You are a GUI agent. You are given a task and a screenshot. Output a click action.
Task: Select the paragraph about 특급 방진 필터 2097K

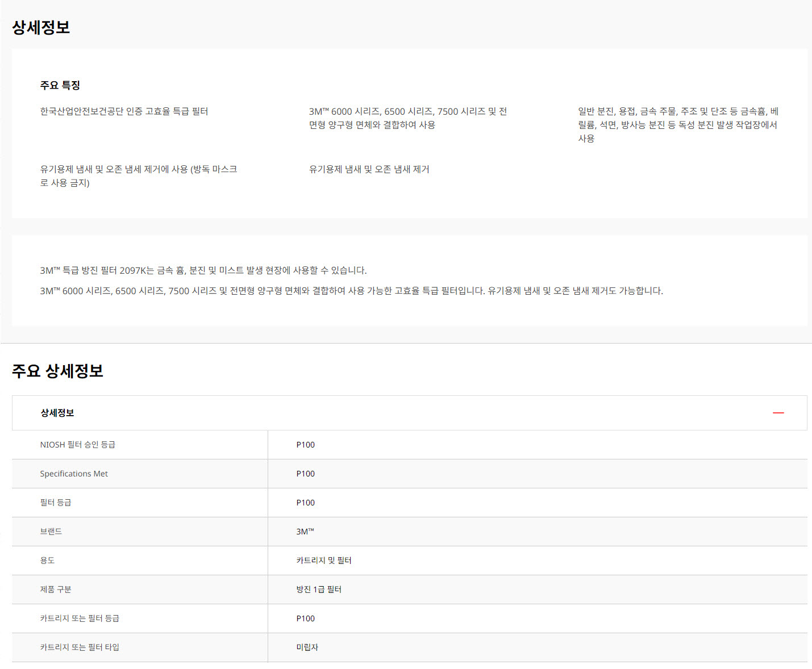pyautogui.click(x=203, y=270)
